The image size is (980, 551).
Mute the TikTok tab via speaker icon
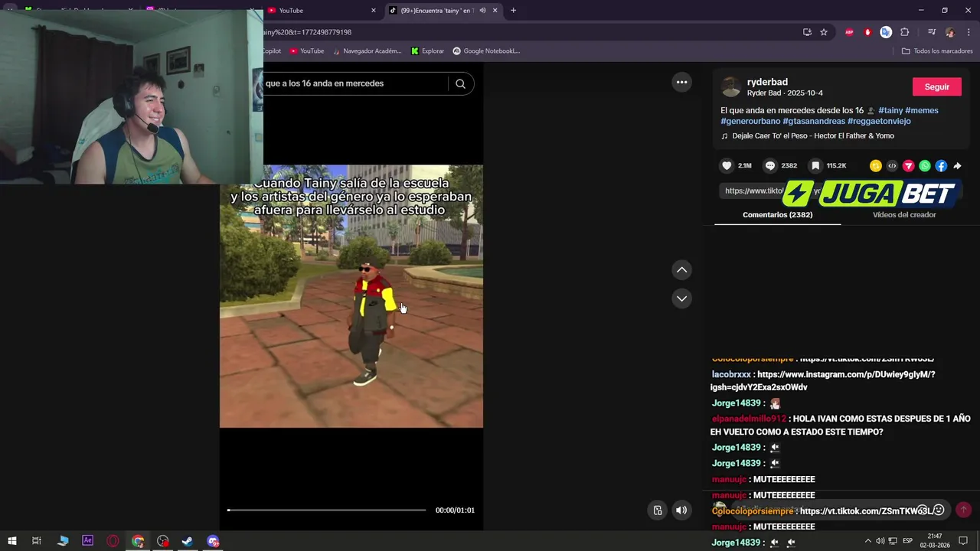pyautogui.click(x=482, y=10)
